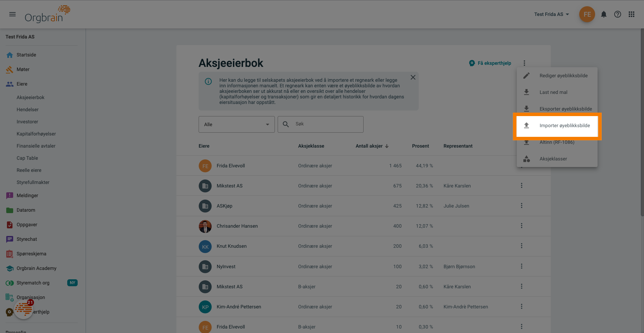
Task: Open the help question mark icon
Action: (618, 14)
